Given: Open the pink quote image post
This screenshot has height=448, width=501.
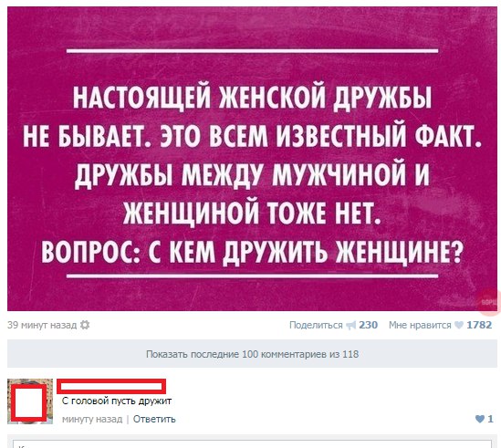Looking at the screenshot, I should coord(252,159).
